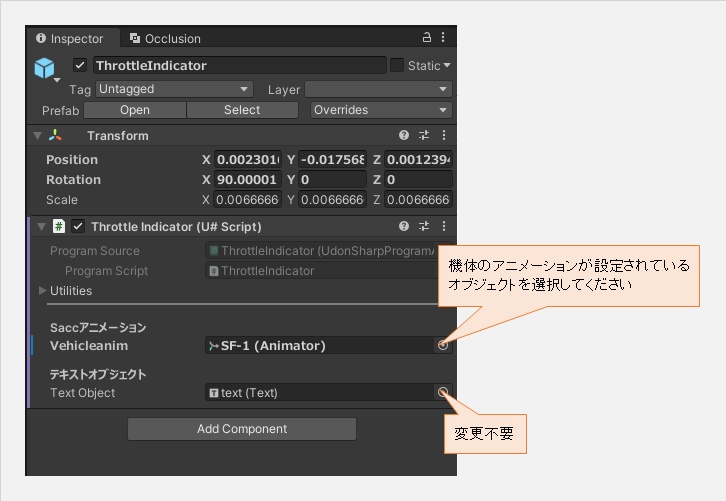
Task: Edit the Position X value field
Action: tap(247, 160)
